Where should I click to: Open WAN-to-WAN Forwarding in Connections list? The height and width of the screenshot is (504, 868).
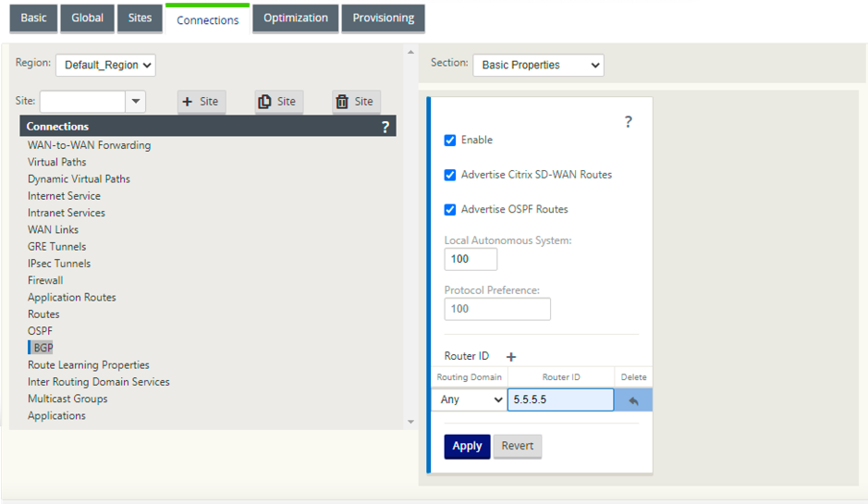[x=89, y=146]
